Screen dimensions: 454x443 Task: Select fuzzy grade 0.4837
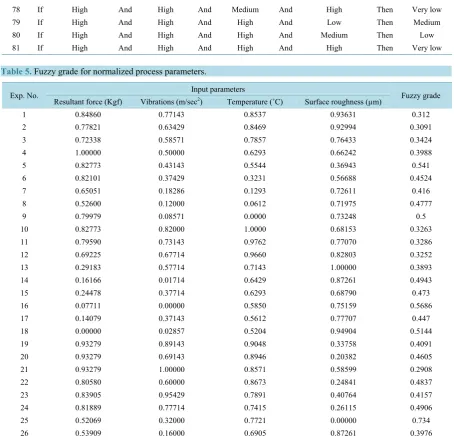421,382
